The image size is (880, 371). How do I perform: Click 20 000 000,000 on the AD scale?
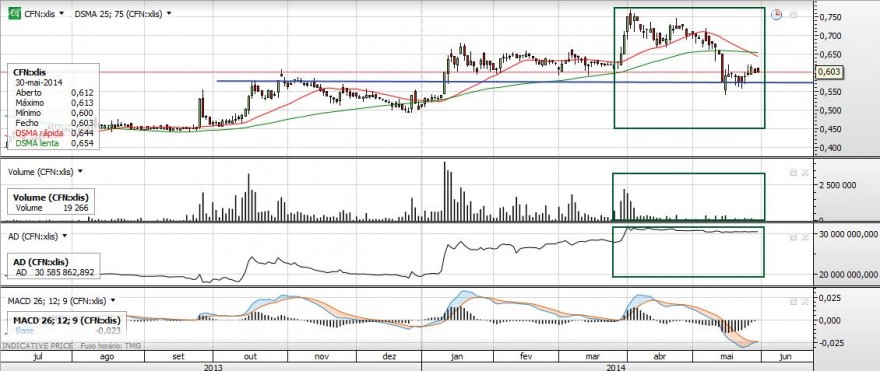[x=848, y=274]
